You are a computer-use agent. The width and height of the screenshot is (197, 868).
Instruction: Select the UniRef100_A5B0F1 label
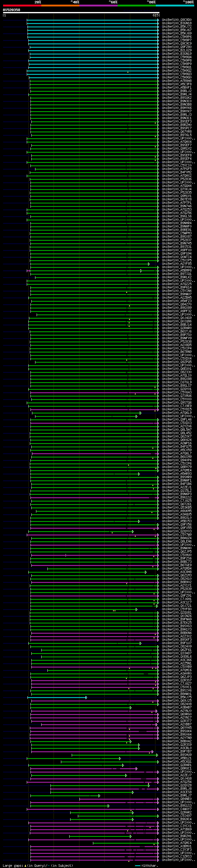177,88
